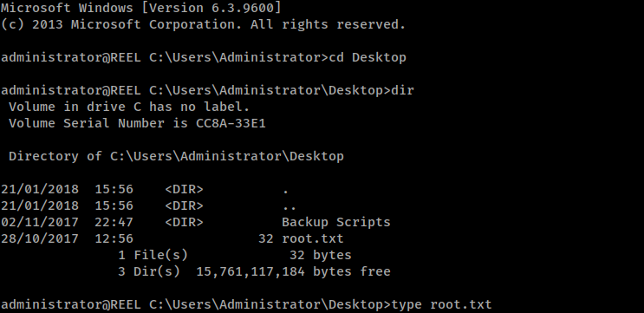The width and height of the screenshot is (644, 313).
Task: Click the 15,761,117,184 bytes free text
Action: [293, 272]
